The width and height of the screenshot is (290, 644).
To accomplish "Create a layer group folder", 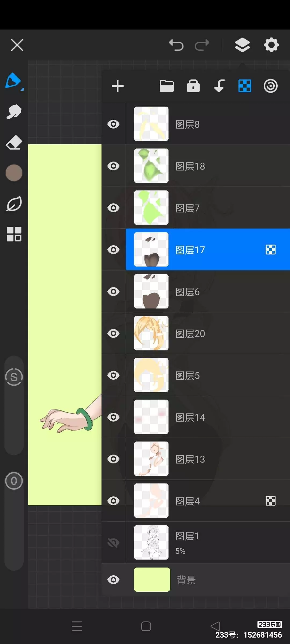I will point(167,86).
